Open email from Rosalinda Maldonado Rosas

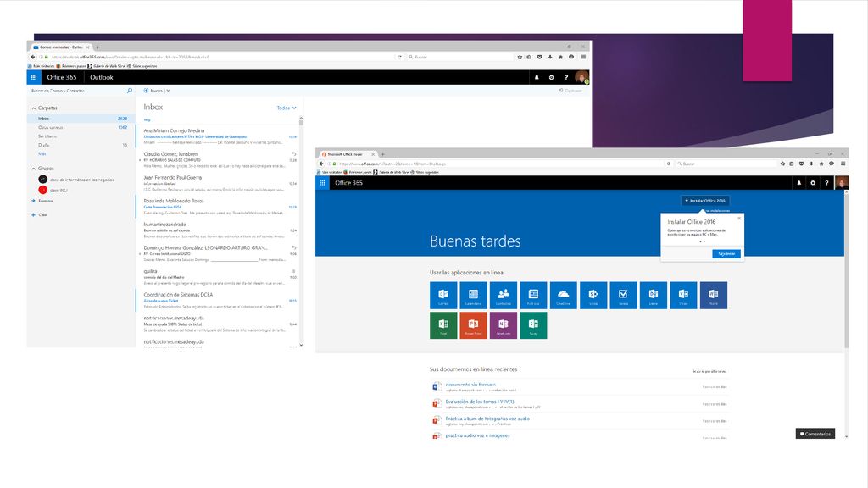pos(217,207)
